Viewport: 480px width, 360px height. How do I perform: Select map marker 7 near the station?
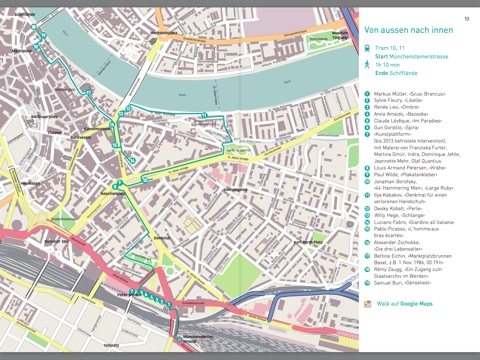click(x=132, y=291)
